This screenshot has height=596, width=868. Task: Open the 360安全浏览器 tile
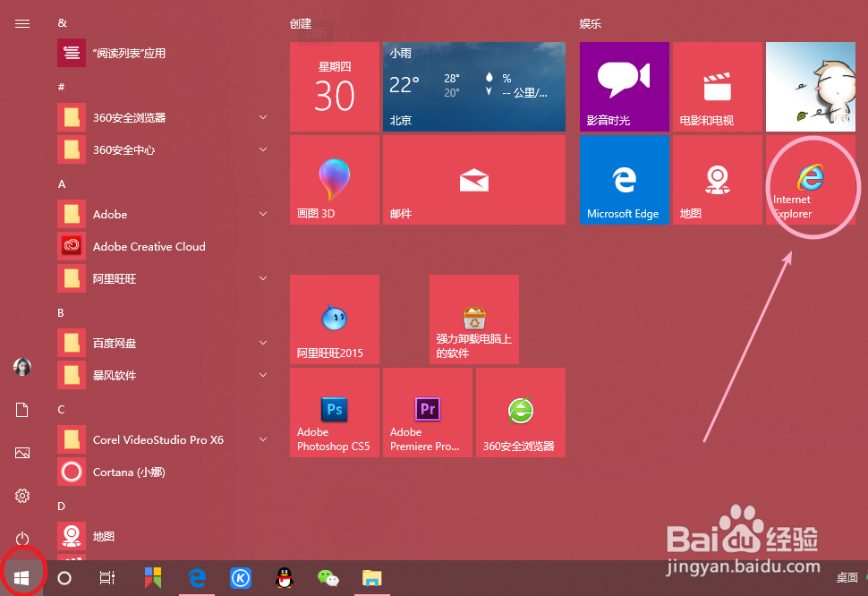(x=521, y=413)
